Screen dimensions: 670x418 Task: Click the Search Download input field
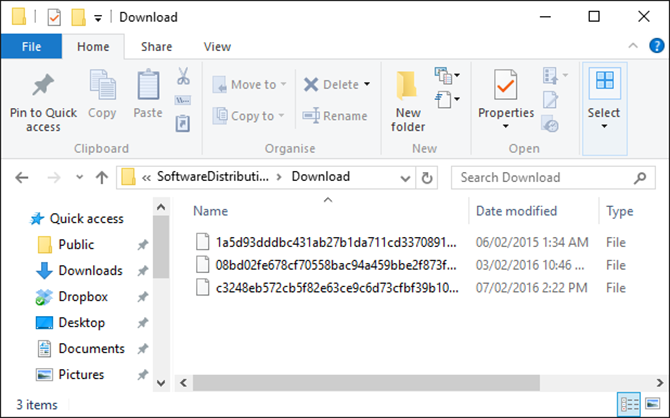click(540, 177)
